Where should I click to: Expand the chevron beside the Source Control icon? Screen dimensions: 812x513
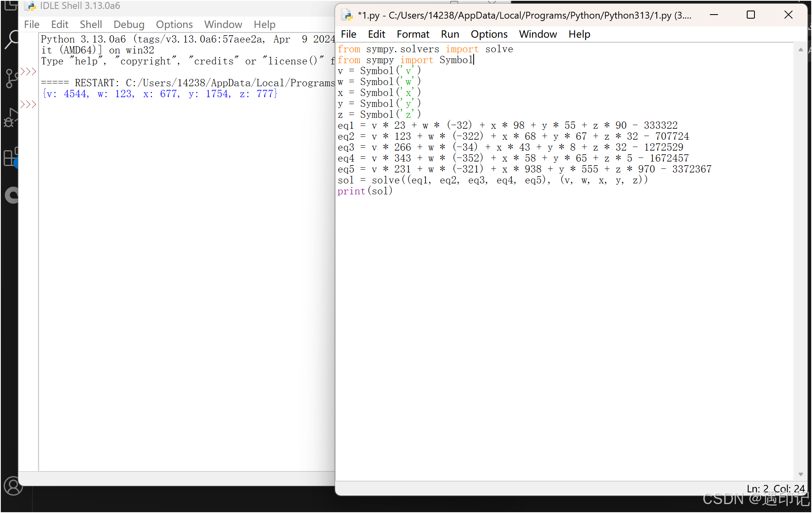pyautogui.click(x=28, y=72)
